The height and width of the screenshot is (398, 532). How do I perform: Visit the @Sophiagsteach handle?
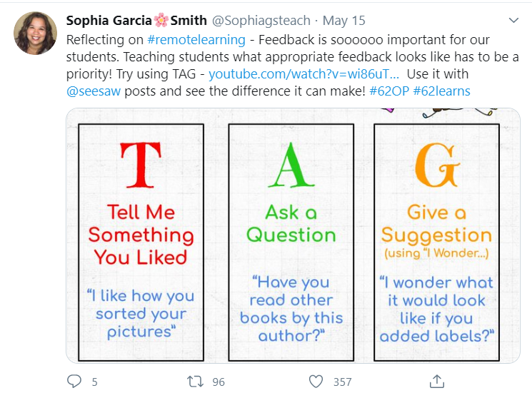coord(261,21)
